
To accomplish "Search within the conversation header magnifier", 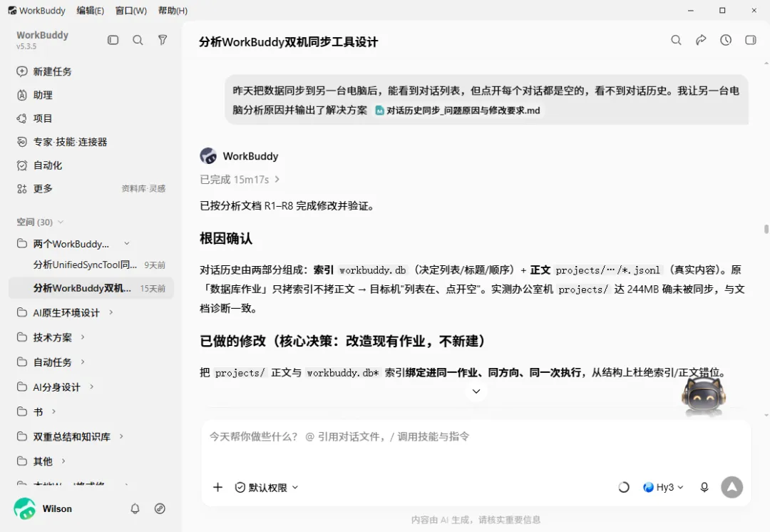I will (676, 40).
